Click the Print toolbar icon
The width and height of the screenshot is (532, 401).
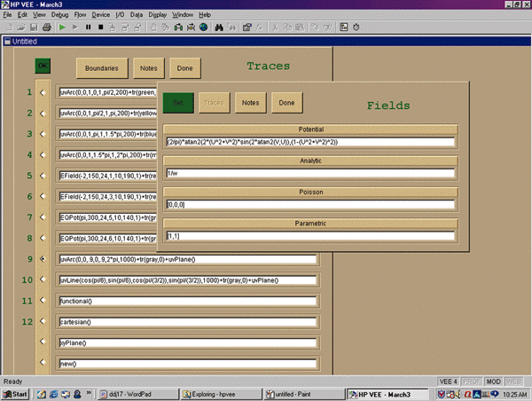coord(45,28)
